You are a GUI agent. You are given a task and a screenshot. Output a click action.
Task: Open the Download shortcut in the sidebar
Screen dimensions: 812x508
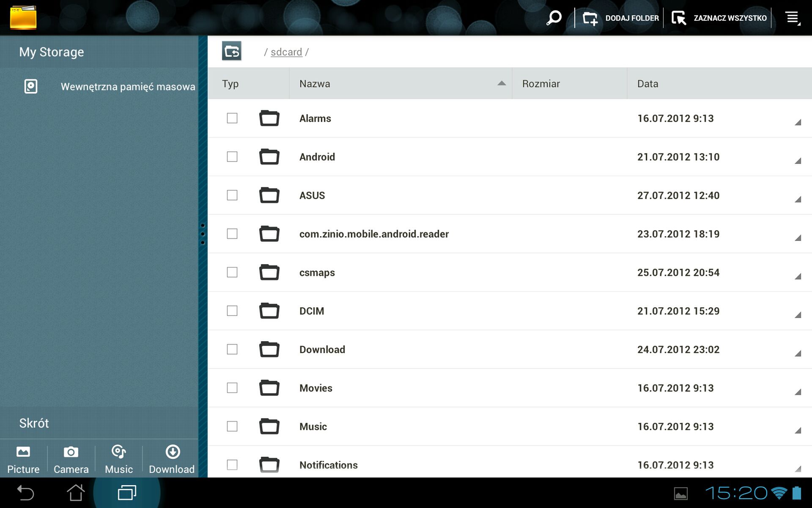pos(172,459)
